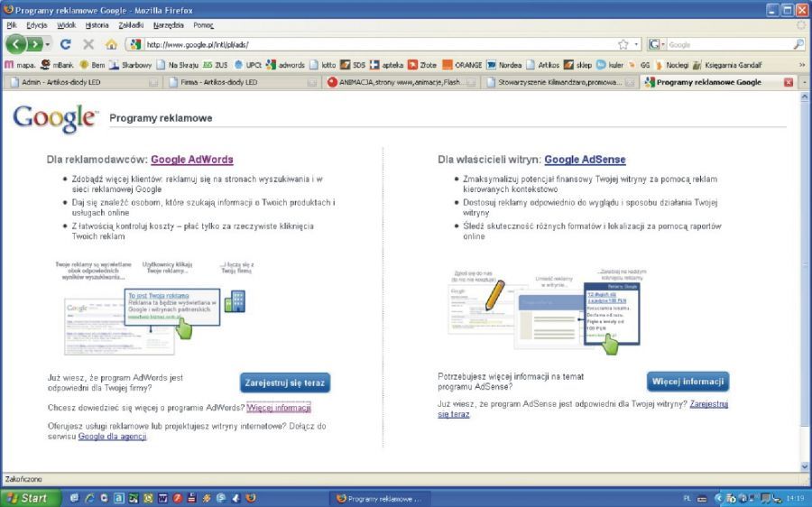812x507 pixels.
Task: Open the list all tabs dropdown
Action: coord(804,82)
